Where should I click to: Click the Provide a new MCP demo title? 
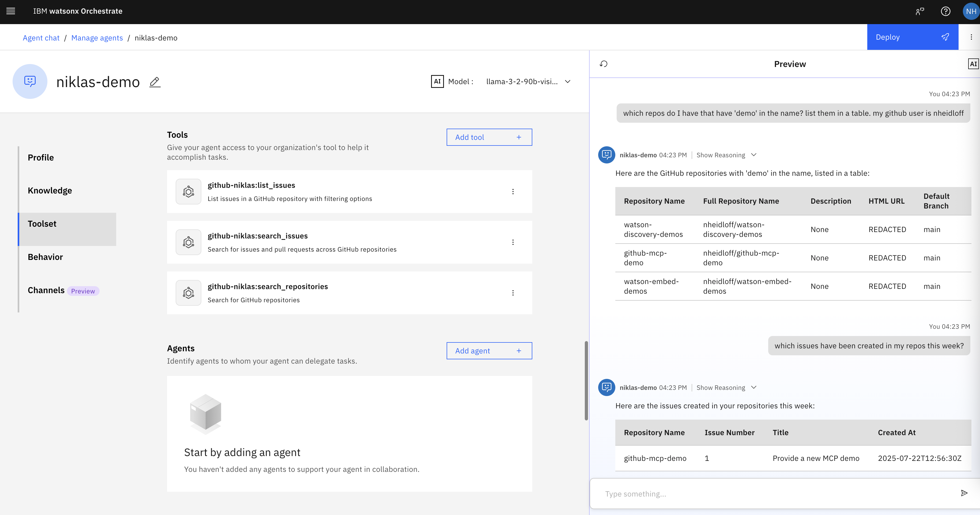816,458
